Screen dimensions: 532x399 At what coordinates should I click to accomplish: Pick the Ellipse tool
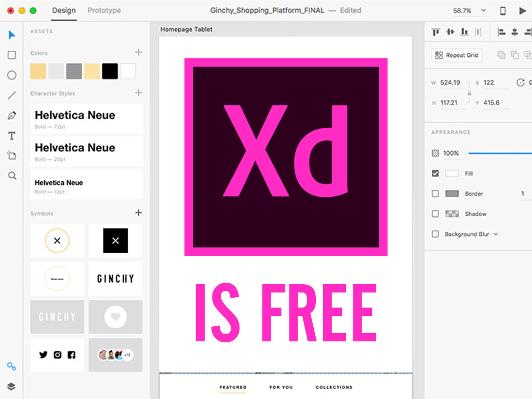[12, 75]
